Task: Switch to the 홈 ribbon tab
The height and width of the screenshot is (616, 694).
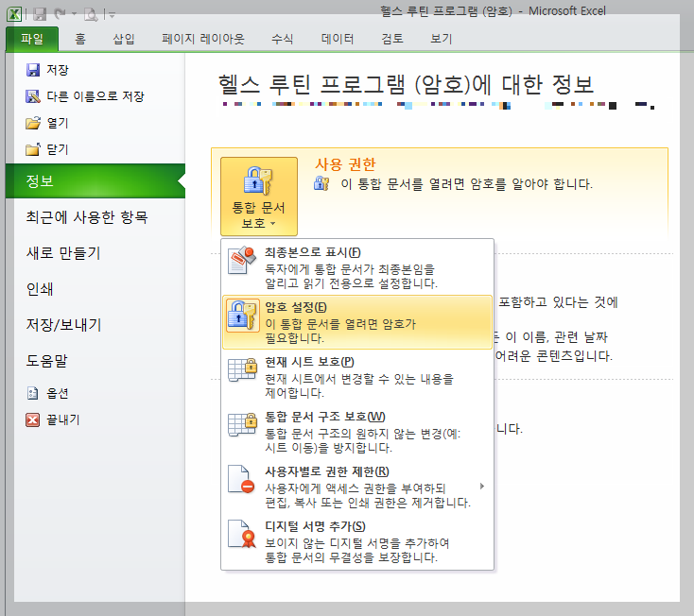Action: pyautogui.click(x=80, y=39)
